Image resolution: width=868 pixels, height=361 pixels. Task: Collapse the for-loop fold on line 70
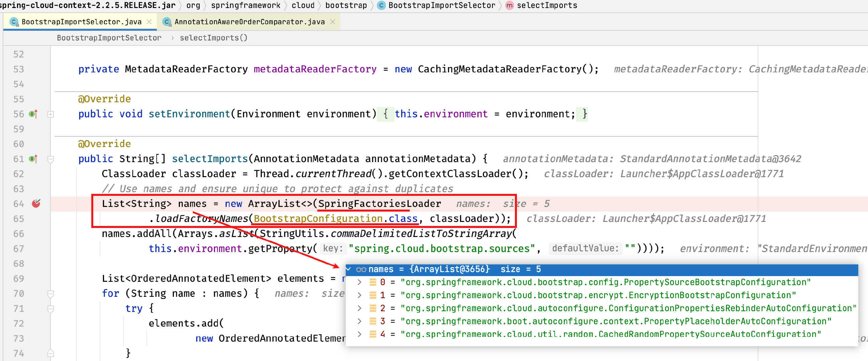tap(50, 294)
